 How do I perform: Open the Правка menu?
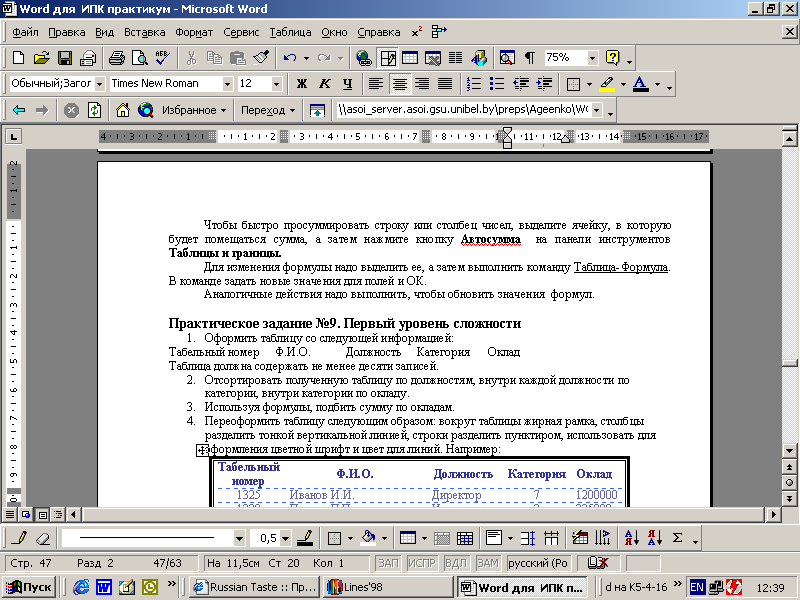[67, 32]
